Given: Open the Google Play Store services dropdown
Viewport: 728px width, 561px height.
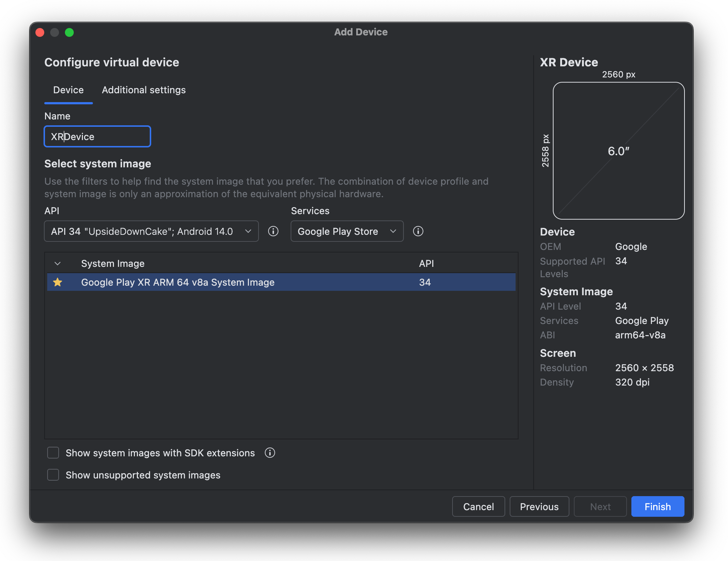Looking at the screenshot, I should (347, 231).
